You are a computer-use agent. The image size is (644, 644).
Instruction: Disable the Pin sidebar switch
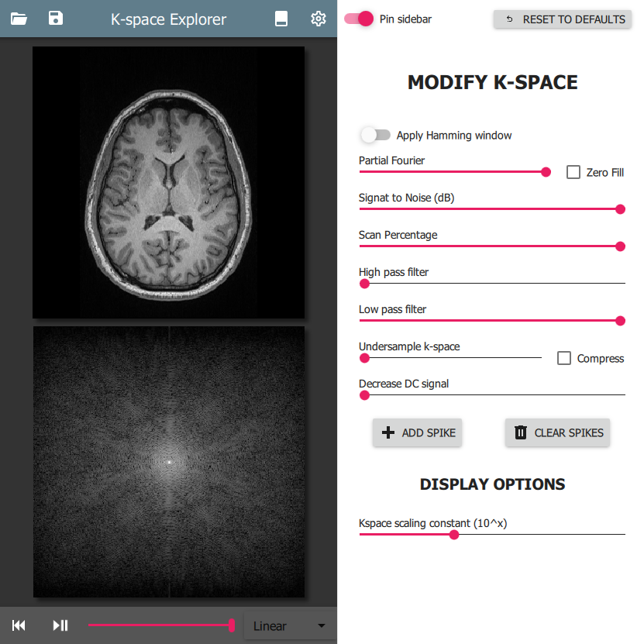tap(360, 19)
